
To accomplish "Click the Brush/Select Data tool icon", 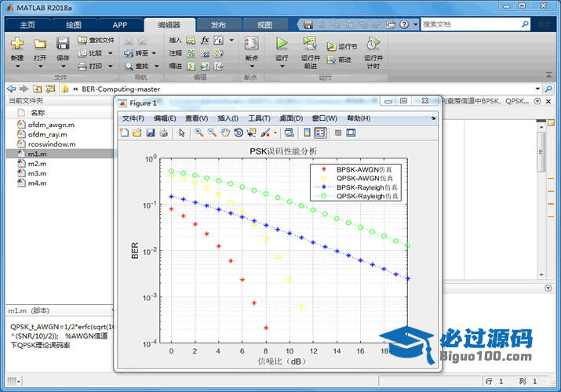I will (265, 133).
